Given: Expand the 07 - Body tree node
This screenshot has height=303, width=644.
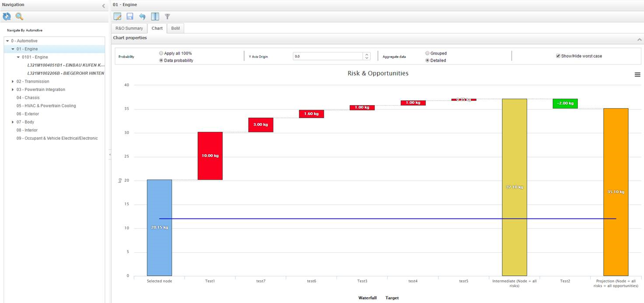Looking at the screenshot, I should (x=13, y=122).
